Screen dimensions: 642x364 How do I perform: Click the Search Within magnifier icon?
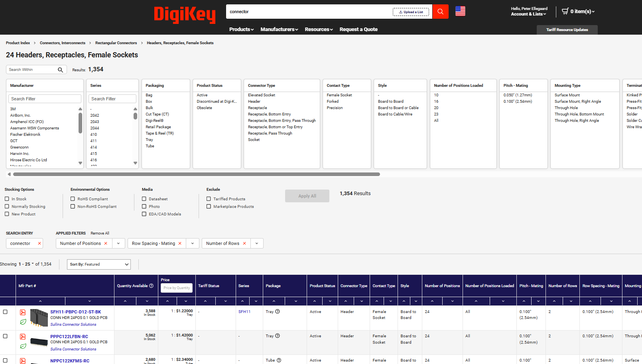coord(60,70)
